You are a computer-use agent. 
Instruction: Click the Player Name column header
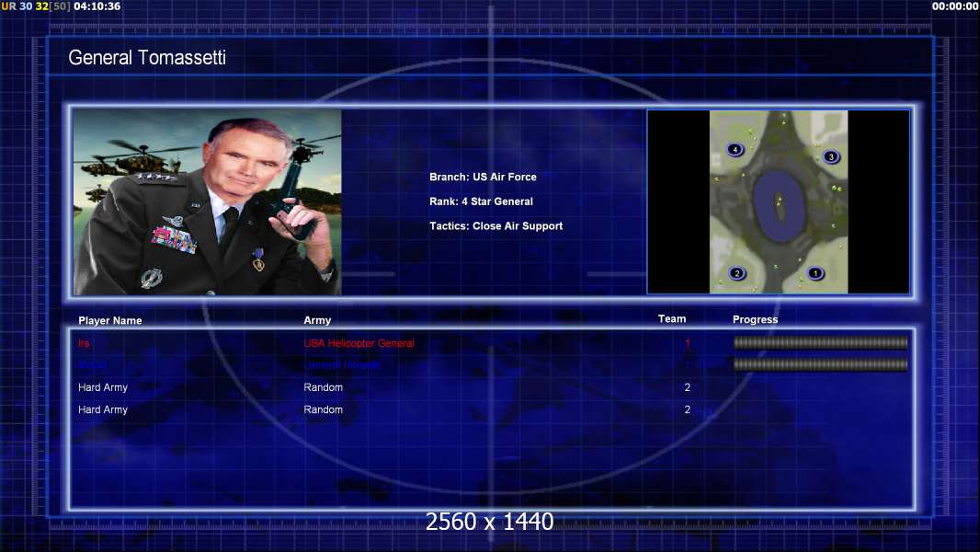(110, 321)
